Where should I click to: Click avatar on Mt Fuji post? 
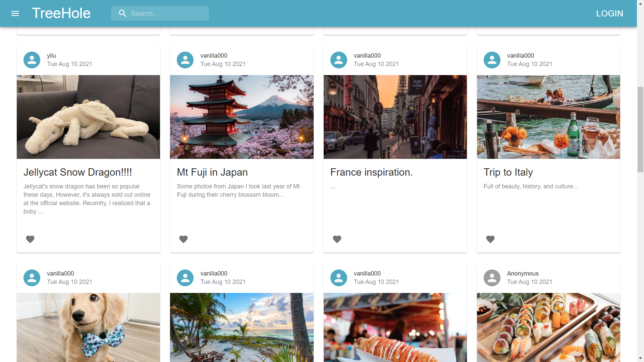[x=185, y=60]
